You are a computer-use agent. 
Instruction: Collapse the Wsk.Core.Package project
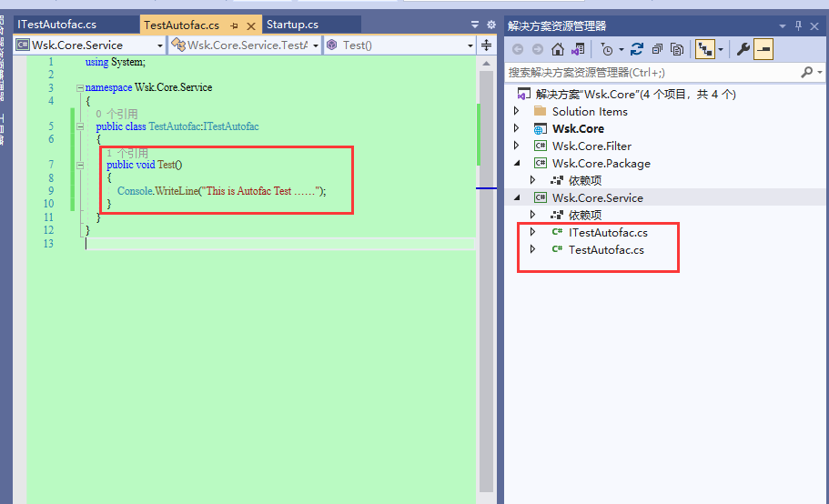(x=517, y=163)
